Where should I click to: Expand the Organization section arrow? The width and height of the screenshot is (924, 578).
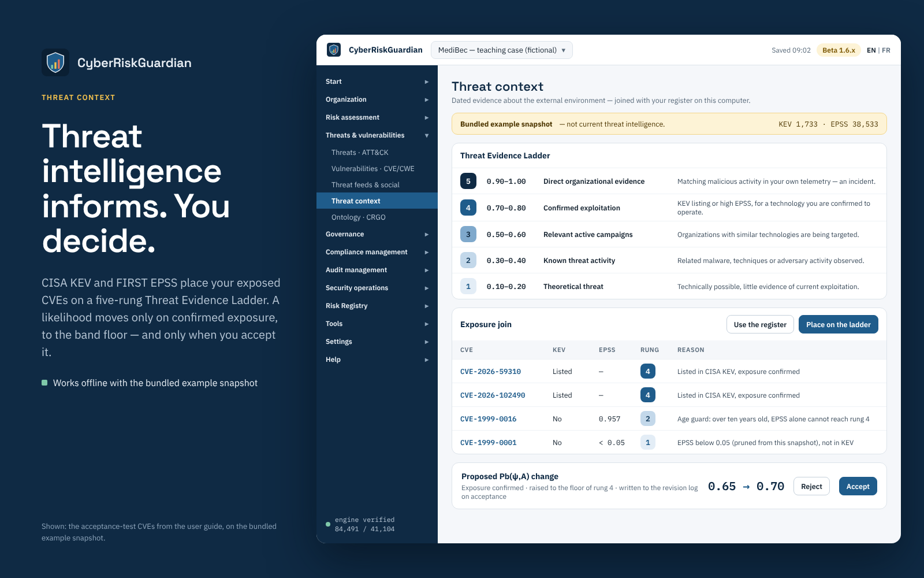(427, 99)
